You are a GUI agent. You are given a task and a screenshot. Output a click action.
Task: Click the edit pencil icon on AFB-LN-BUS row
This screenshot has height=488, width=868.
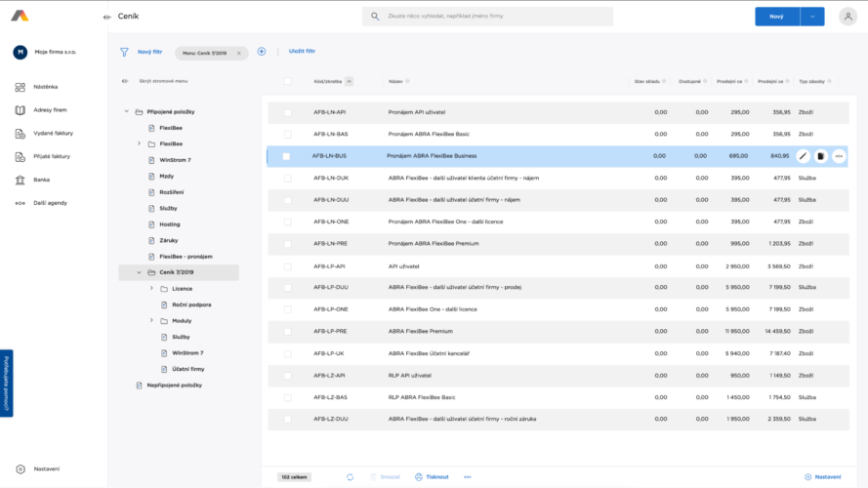coord(803,156)
